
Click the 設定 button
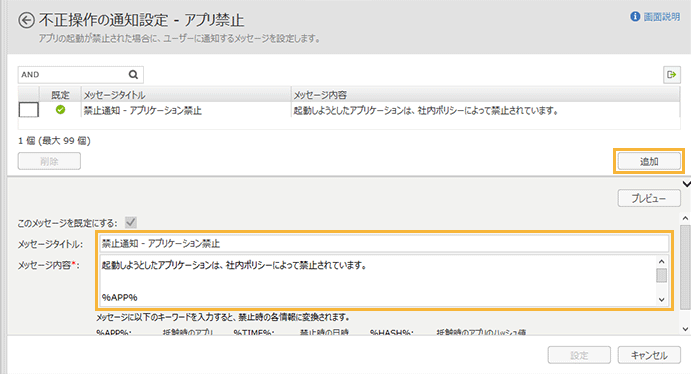579,355
